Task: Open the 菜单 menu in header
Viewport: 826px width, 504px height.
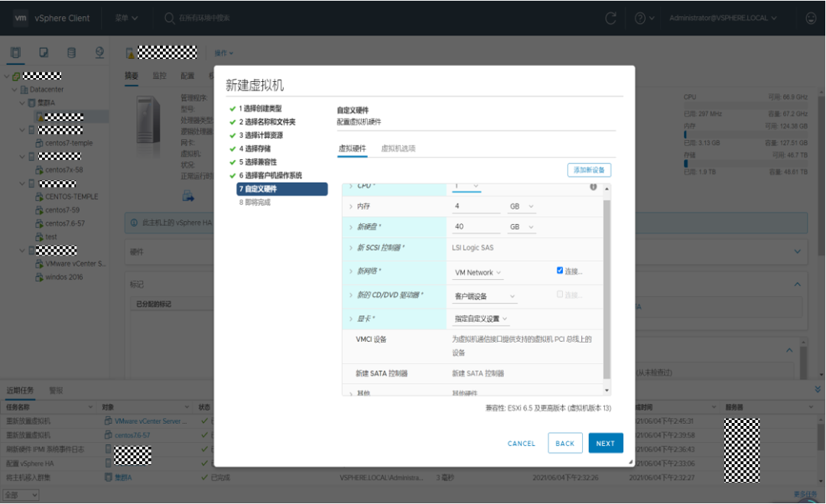Action: pos(126,18)
